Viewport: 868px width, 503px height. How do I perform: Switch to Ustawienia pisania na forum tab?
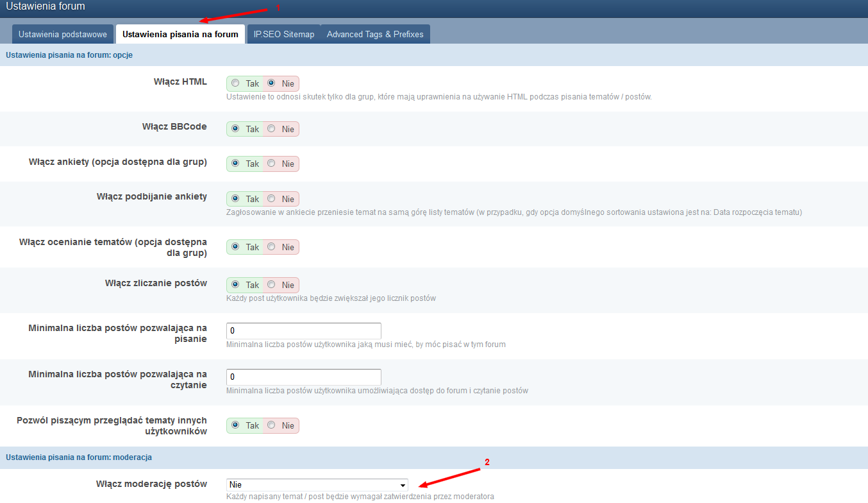pyautogui.click(x=180, y=34)
